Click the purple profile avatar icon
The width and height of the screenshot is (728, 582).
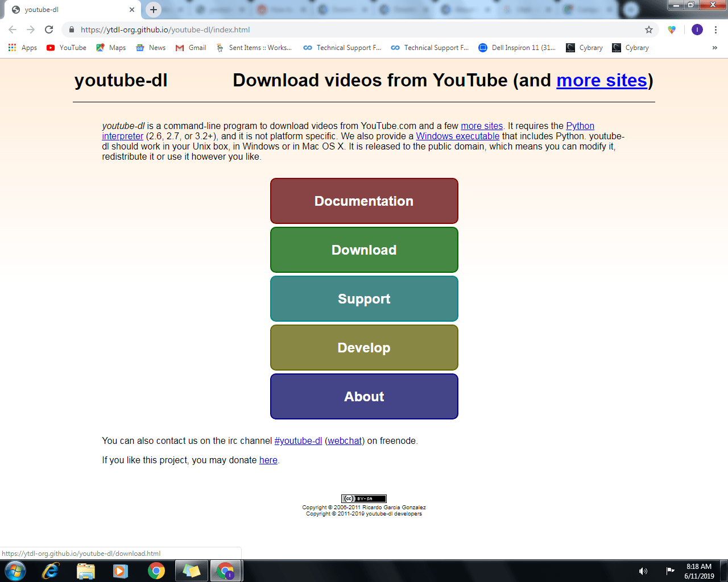[x=697, y=30]
